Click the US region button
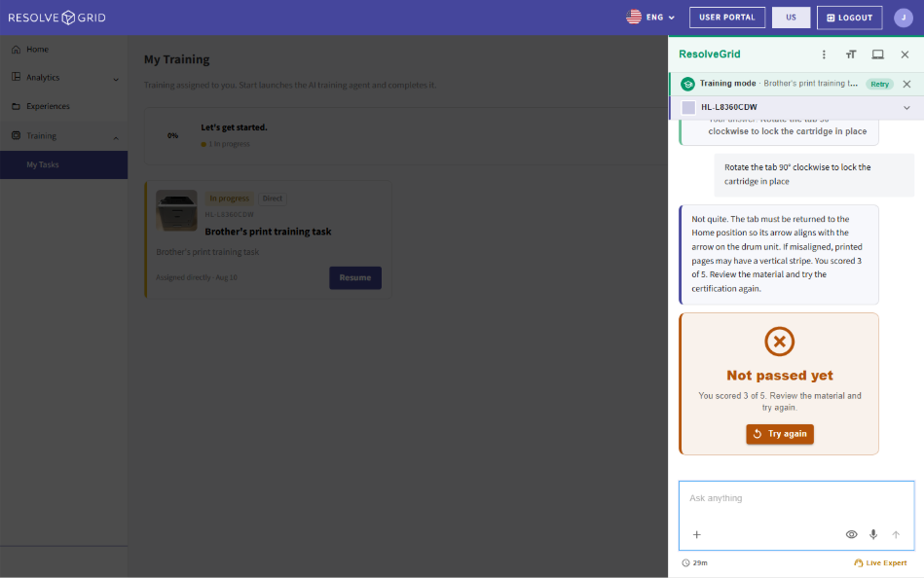This screenshot has height=578, width=924. (791, 18)
